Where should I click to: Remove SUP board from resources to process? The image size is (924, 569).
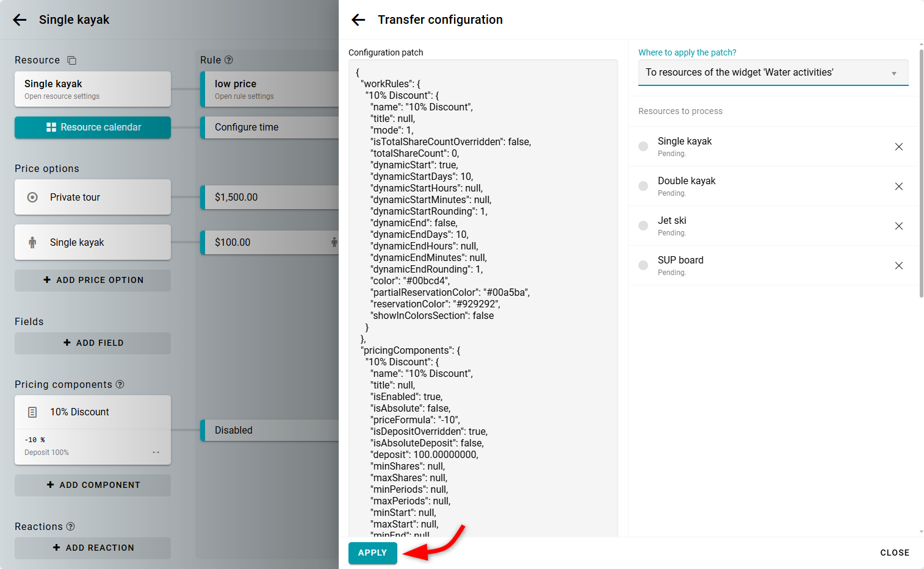coord(898,265)
